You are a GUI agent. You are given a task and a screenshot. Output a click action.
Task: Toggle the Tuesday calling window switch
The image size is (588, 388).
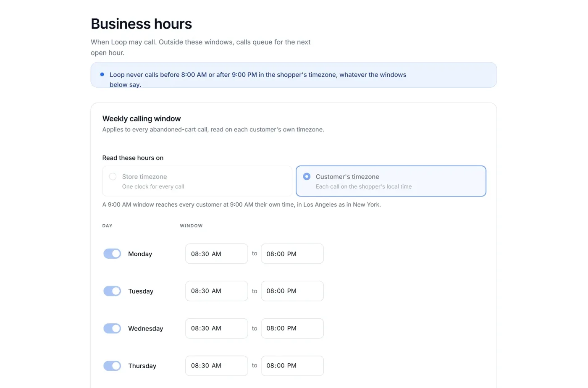click(x=112, y=291)
